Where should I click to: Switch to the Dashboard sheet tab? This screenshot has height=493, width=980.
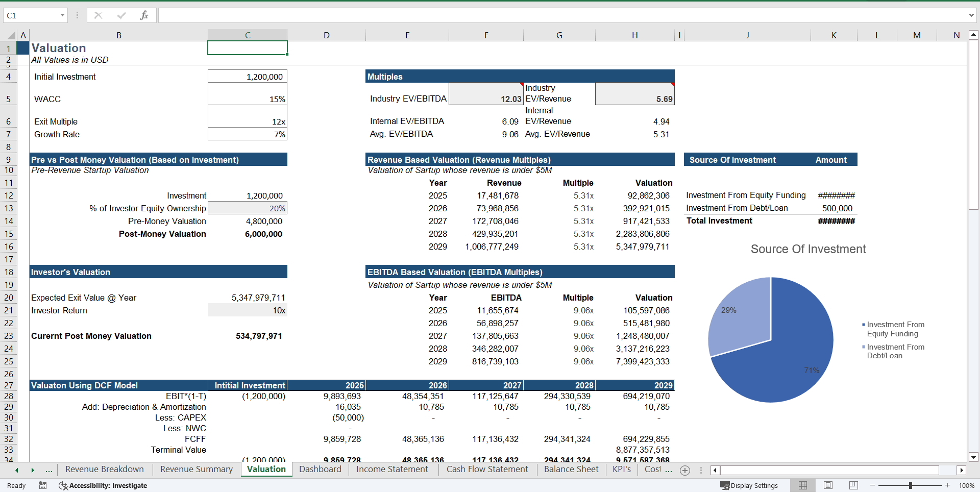pos(320,470)
